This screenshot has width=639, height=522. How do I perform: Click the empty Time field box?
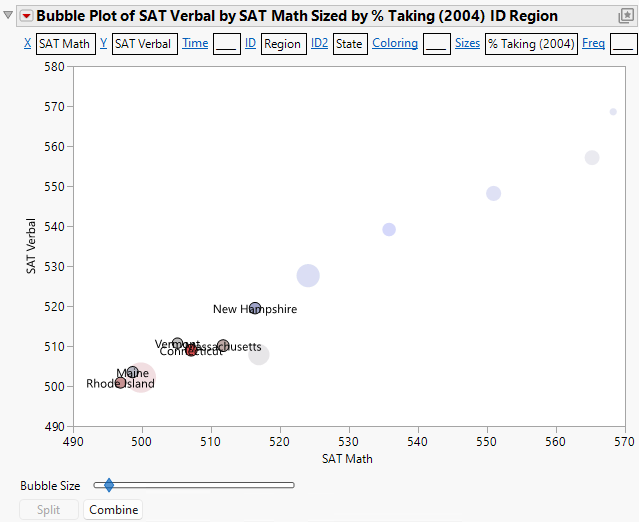tap(226, 44)
